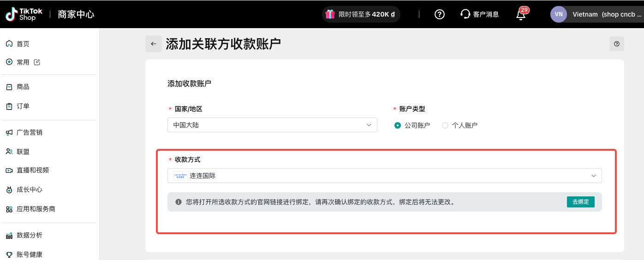Click the VN account avatar
This screenshot has height=260, width=644.
click(x=558, y=14)
